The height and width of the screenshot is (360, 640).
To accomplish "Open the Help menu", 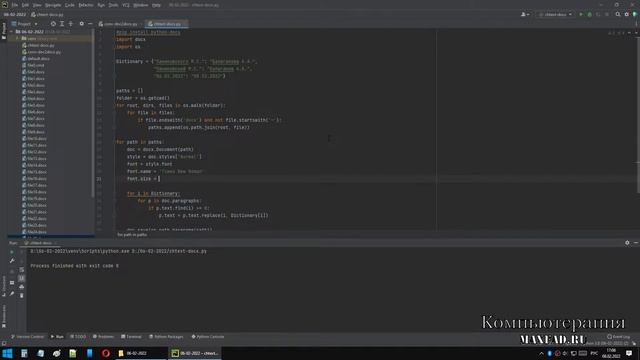I will point(156,5).
